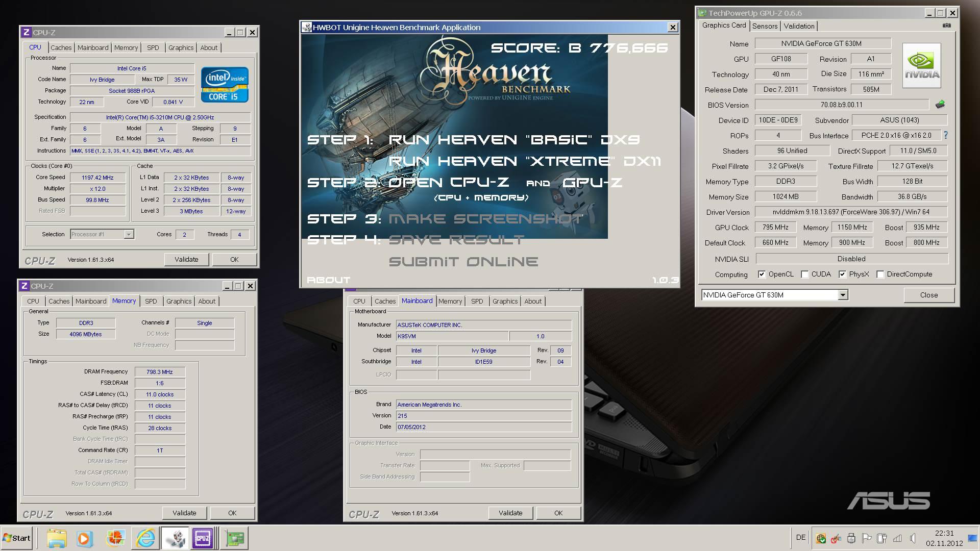The image size is (980, 551).
Task: Open Action Center flag tray icon
Action: point(866,538)
